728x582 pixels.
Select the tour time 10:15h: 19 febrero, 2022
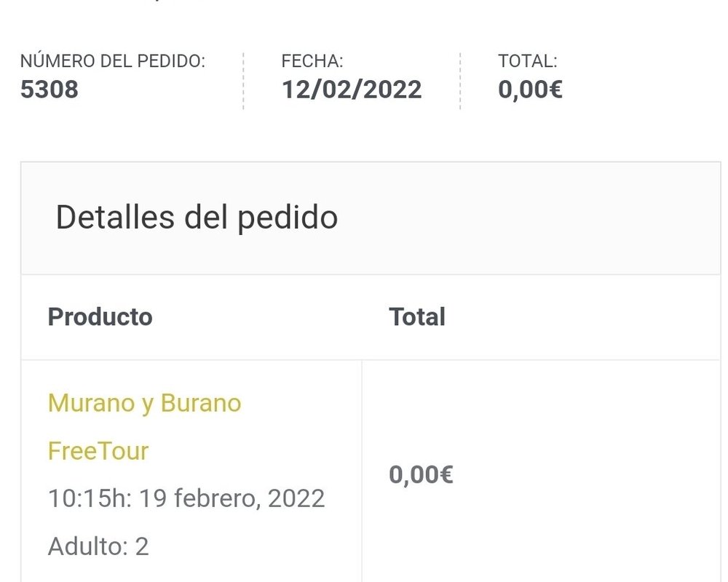pos(186,498)
